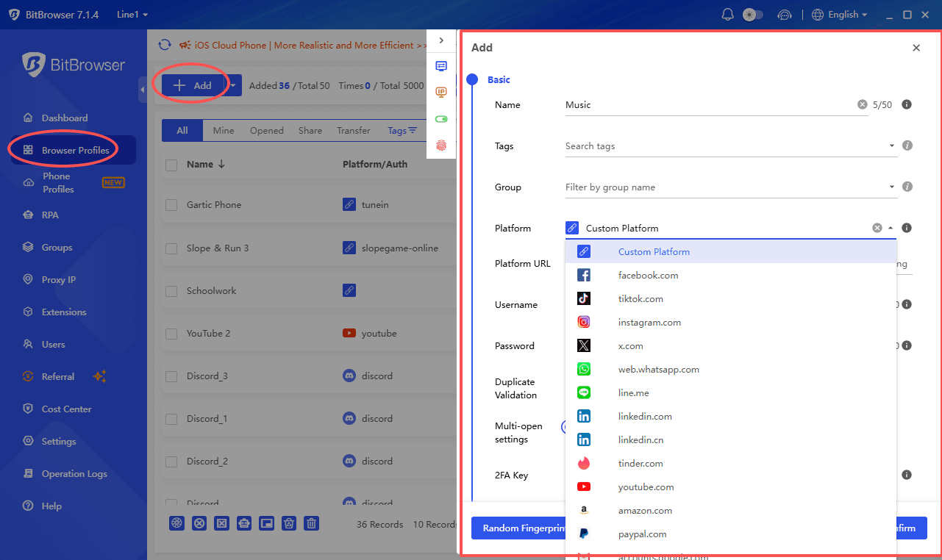Open Operation Logs in the sidebar
The image size is (942, 560).
(x=74, y=473)
